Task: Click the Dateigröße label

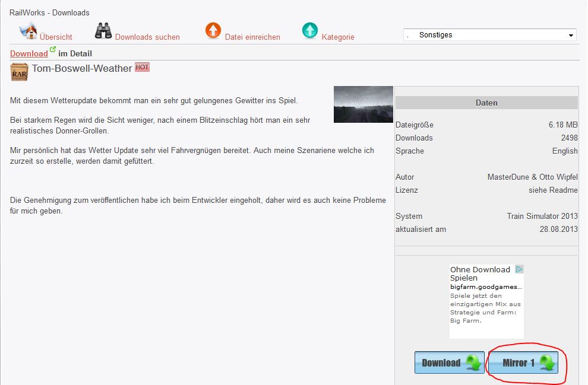Action: pos(415,125)
